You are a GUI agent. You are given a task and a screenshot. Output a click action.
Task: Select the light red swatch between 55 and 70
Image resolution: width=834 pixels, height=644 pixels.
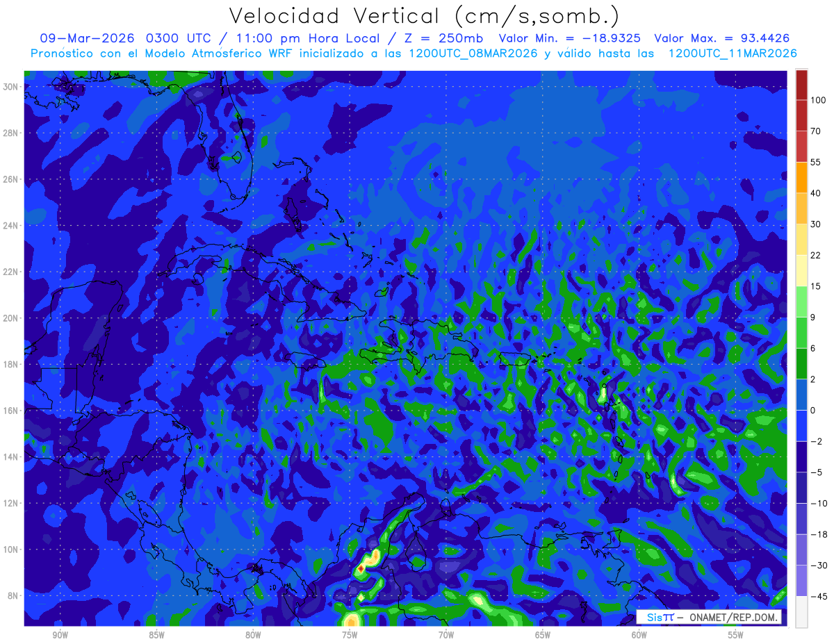pyautogui.click(x=801, y=147)
